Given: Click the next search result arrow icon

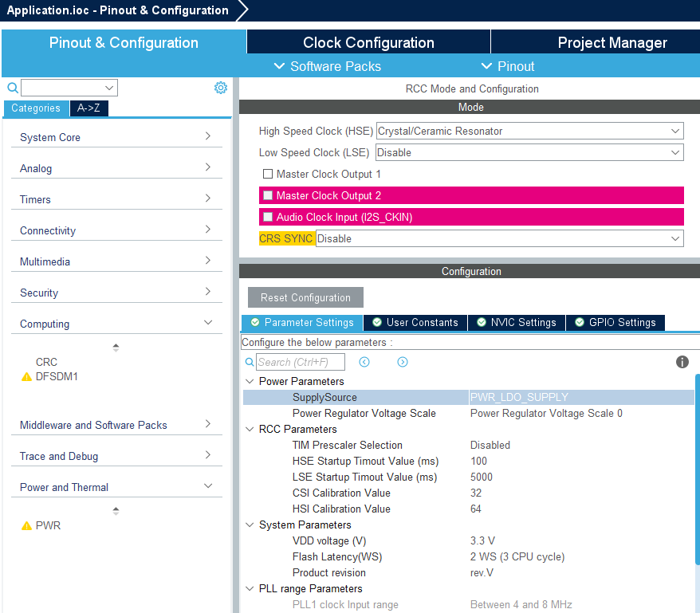Looking at the screenshot, I should click(403, 362).
